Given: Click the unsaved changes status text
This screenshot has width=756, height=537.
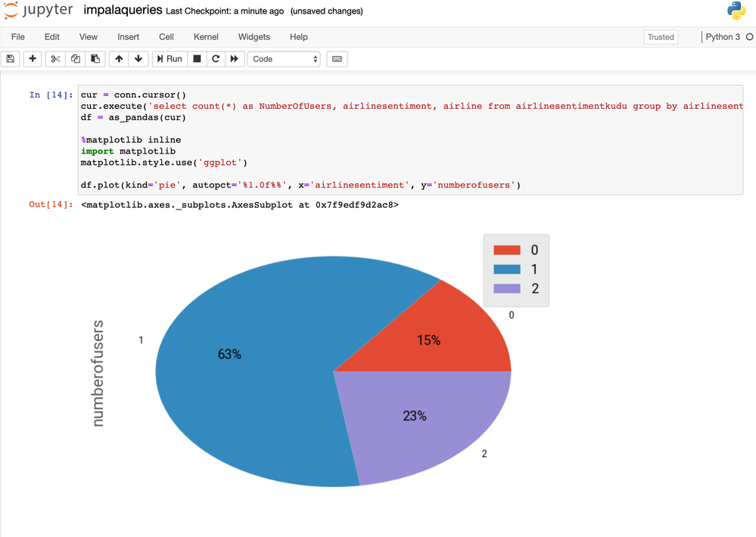Looking at the screenshot, I should (326, 11).
